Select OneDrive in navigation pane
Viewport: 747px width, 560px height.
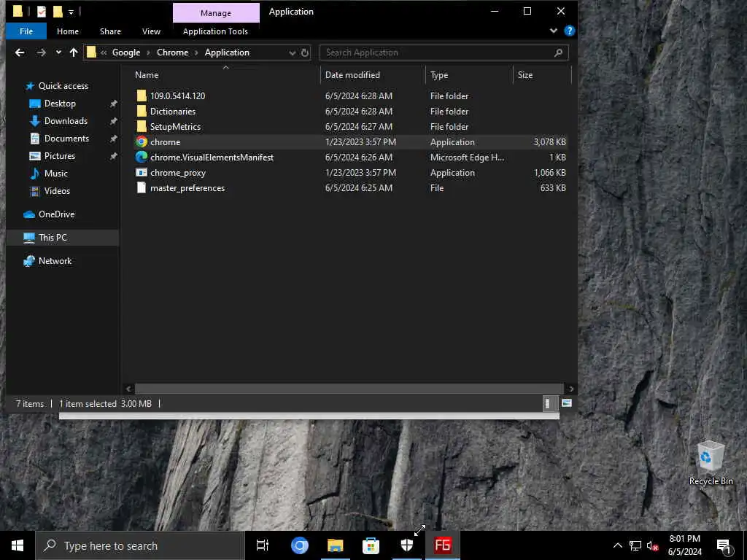56,214
